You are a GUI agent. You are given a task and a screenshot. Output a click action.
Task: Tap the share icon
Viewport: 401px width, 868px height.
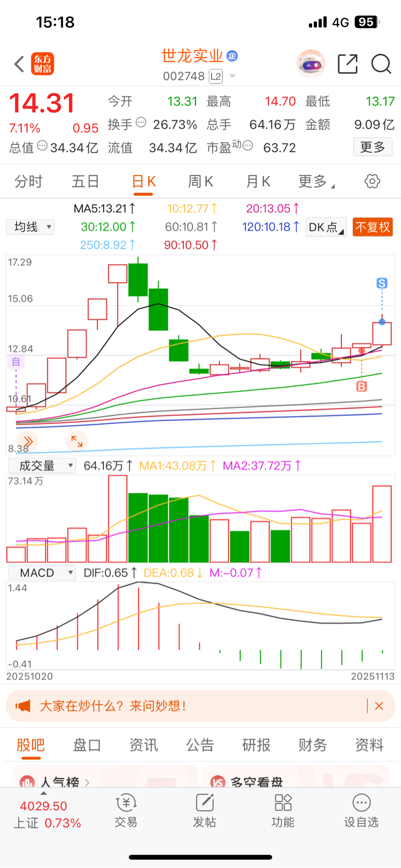(x=348, y=64)
